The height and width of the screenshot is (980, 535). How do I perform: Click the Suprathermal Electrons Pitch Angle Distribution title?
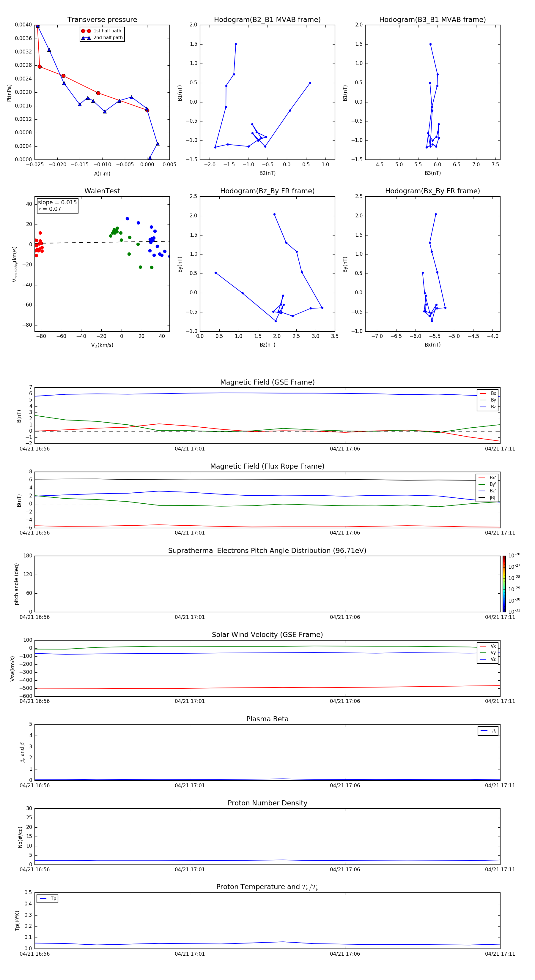[x=267, y=551]
